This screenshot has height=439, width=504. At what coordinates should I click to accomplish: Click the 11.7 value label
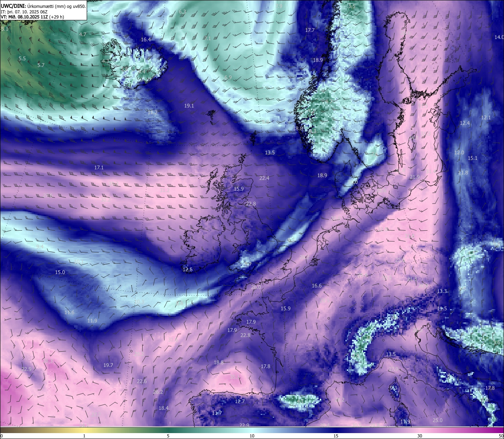[217, 413]
